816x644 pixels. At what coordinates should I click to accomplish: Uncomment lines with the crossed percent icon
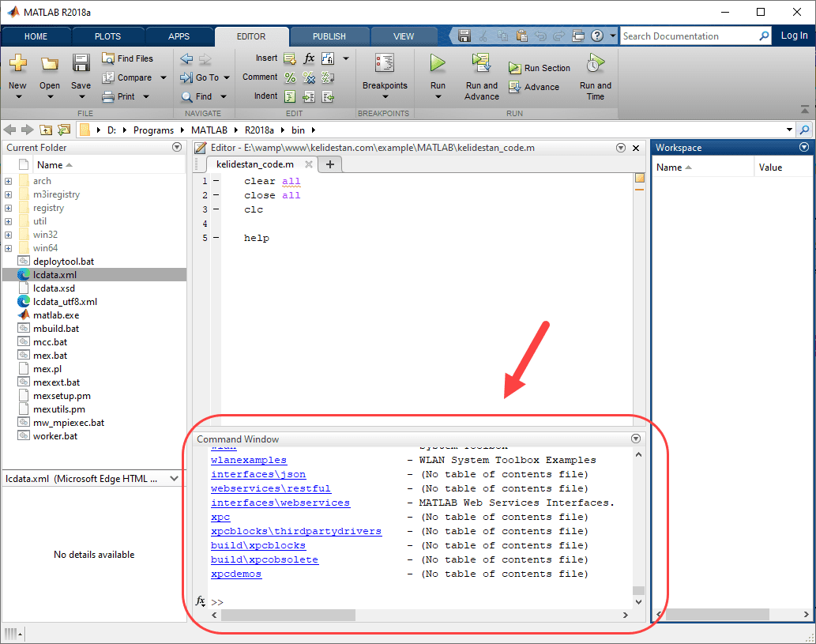pyautogui.click(x=309, y=77)
